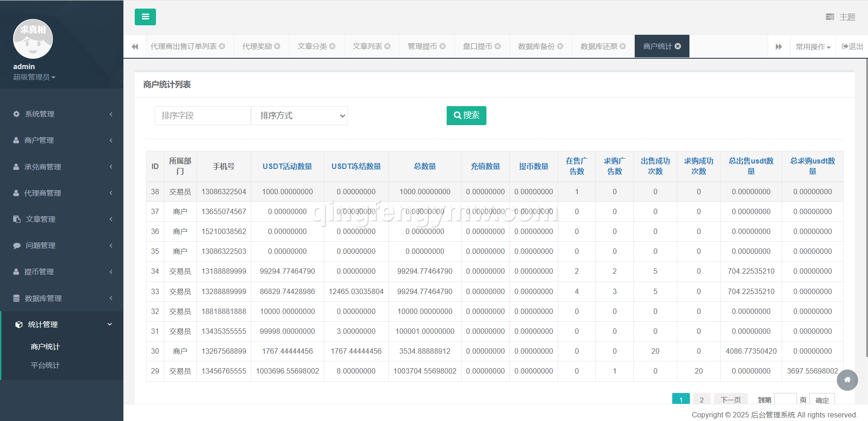Open 商户统计 submenu item
Screen dimensions: 868x421
(x=45, y=346)
